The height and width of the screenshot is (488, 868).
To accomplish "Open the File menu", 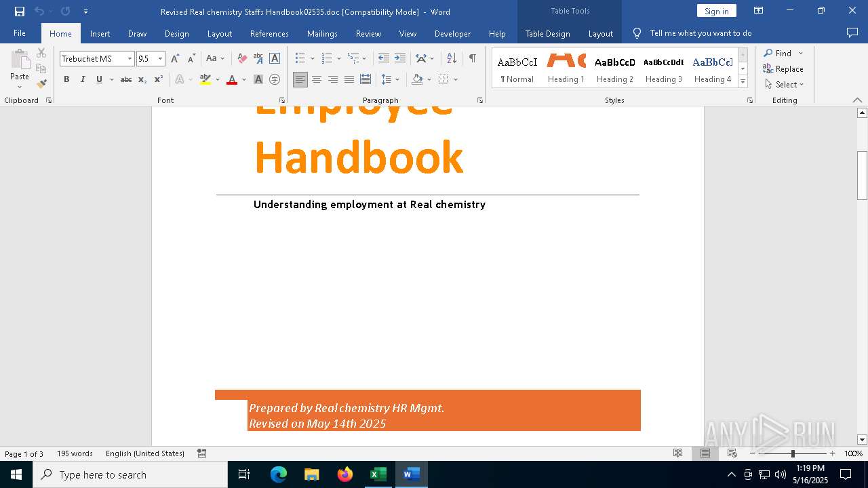I will (x=20, y=33).
